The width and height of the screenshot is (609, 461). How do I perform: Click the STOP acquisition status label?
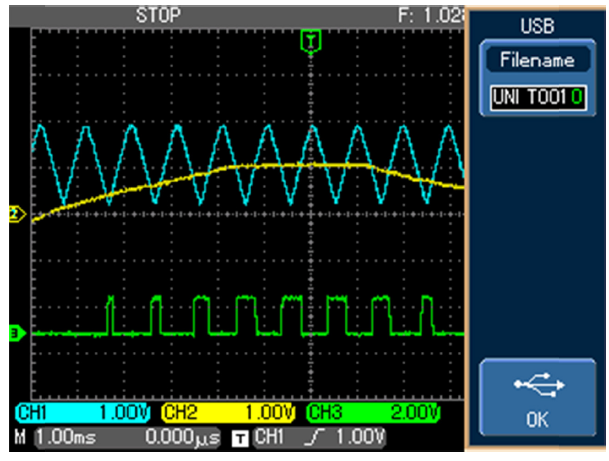(x=155, y=16)
